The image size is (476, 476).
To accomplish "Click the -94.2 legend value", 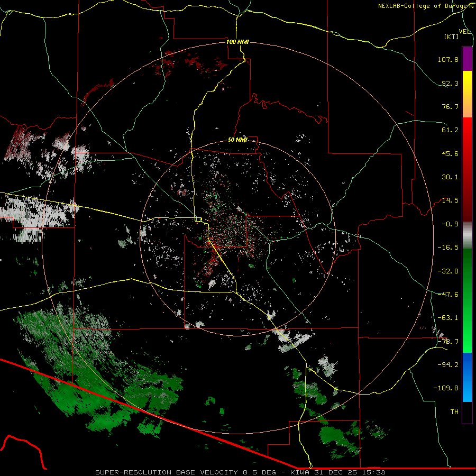I will [448, 364].
